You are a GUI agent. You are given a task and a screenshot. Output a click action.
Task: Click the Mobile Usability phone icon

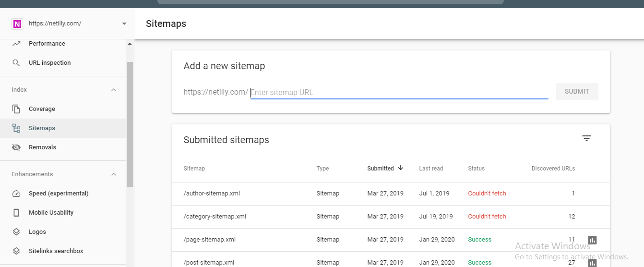pos(16,213)
